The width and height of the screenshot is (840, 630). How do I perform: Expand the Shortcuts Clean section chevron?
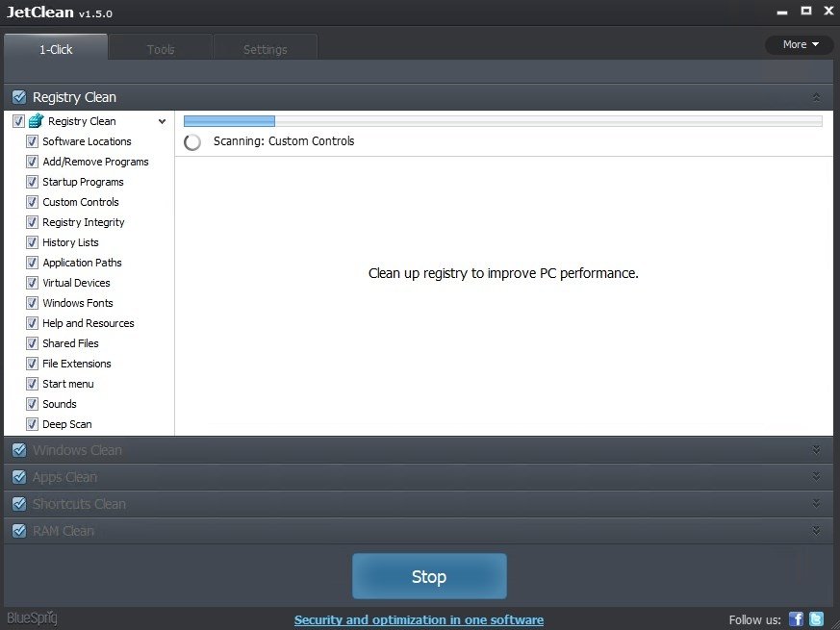pos(816,503)
